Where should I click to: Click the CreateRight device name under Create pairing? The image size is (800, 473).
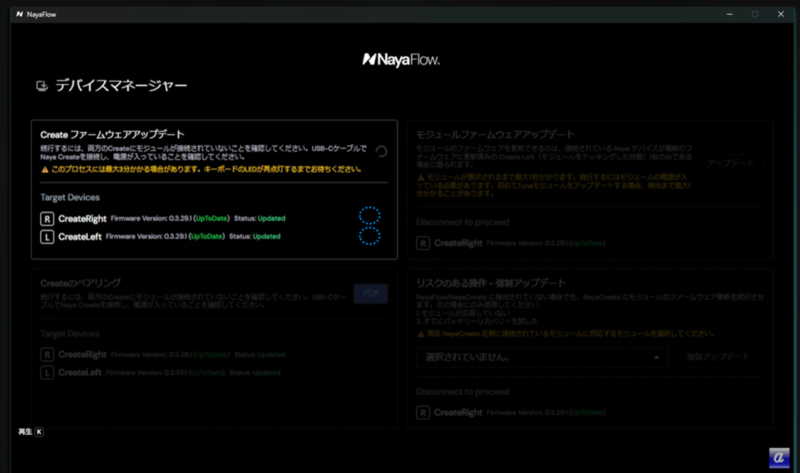(x=80, y=354)
